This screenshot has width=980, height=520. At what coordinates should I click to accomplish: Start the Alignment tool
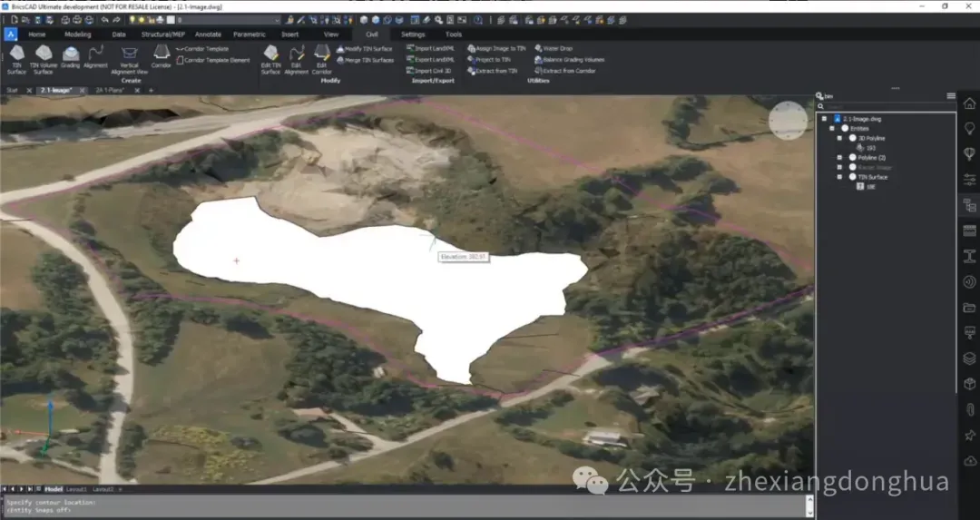[95, 56]
